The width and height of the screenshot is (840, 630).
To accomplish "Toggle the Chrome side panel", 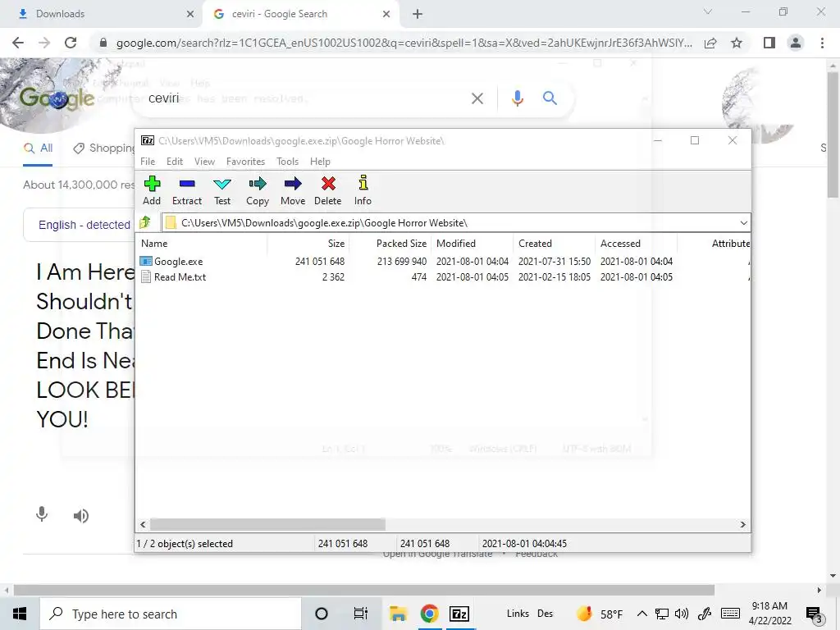I will [x=769, y=43].
